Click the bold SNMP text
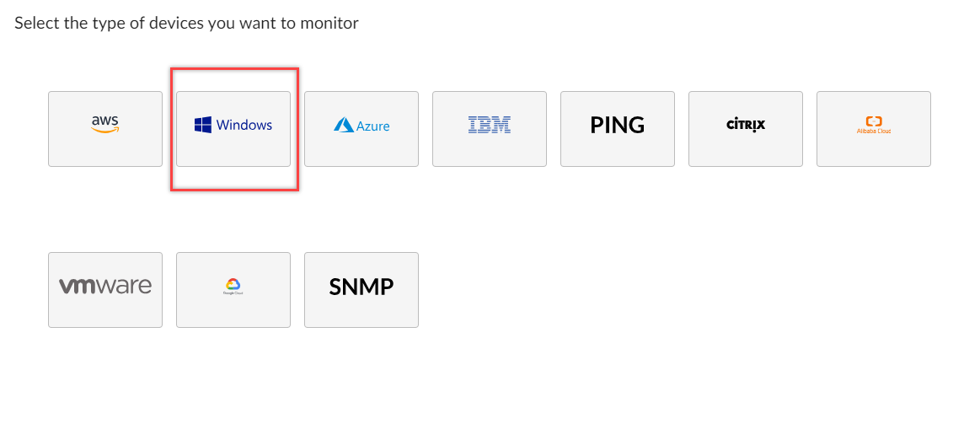The height and width of the screenshot is (440, 980). click(x=361, y=287)
